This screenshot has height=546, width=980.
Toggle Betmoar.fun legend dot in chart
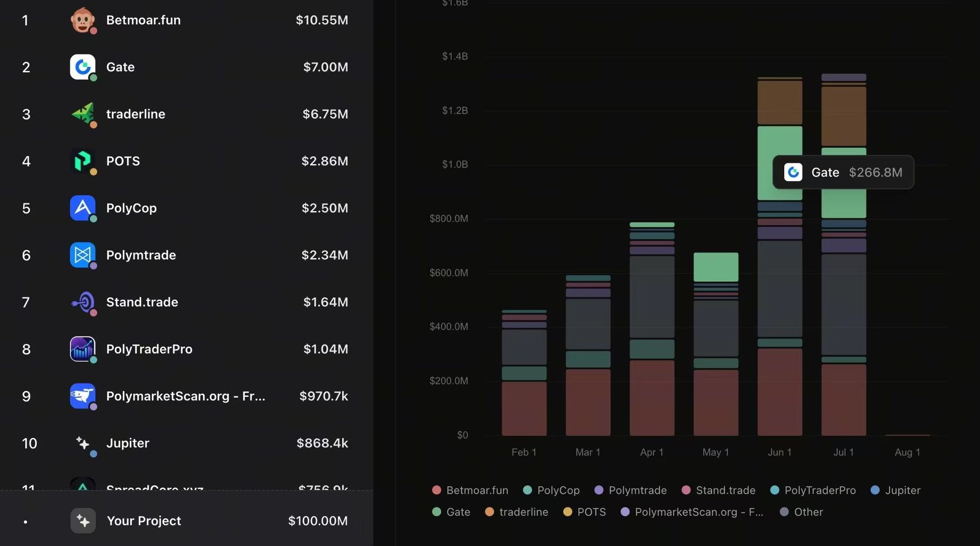pos(436,490)
